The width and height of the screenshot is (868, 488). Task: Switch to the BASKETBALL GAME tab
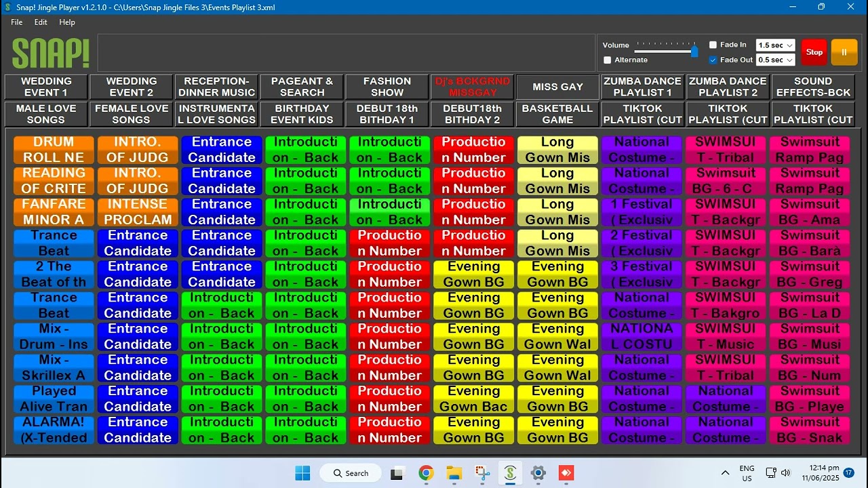click(558, 114)
